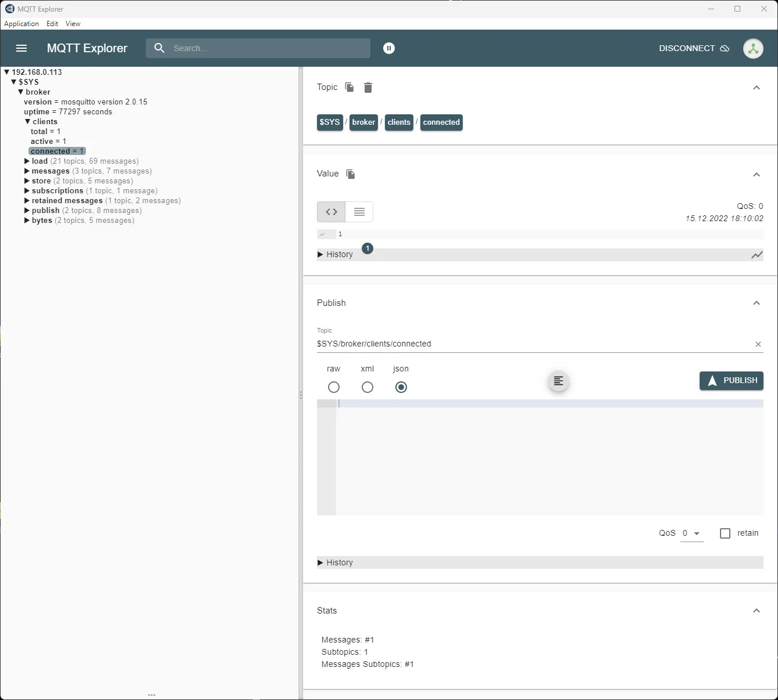Click the connected topic chip
The image size is (778, 700).
click(x=441, y=122)
